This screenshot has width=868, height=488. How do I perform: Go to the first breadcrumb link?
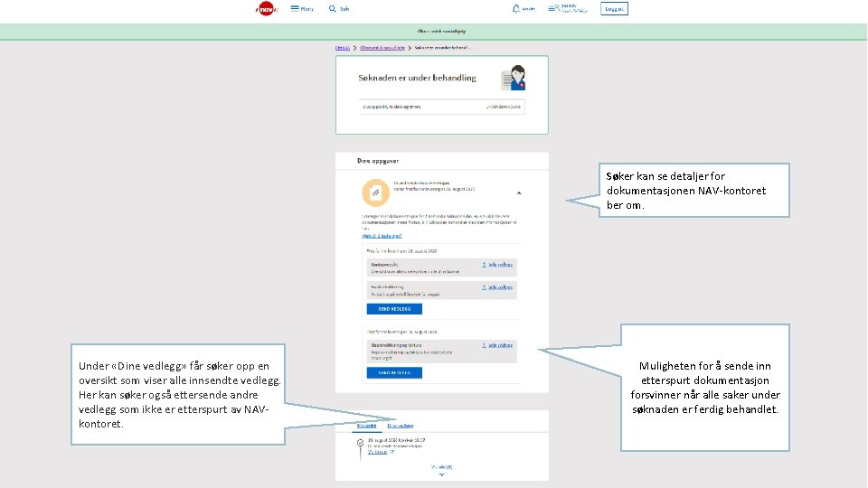(342, 48)
